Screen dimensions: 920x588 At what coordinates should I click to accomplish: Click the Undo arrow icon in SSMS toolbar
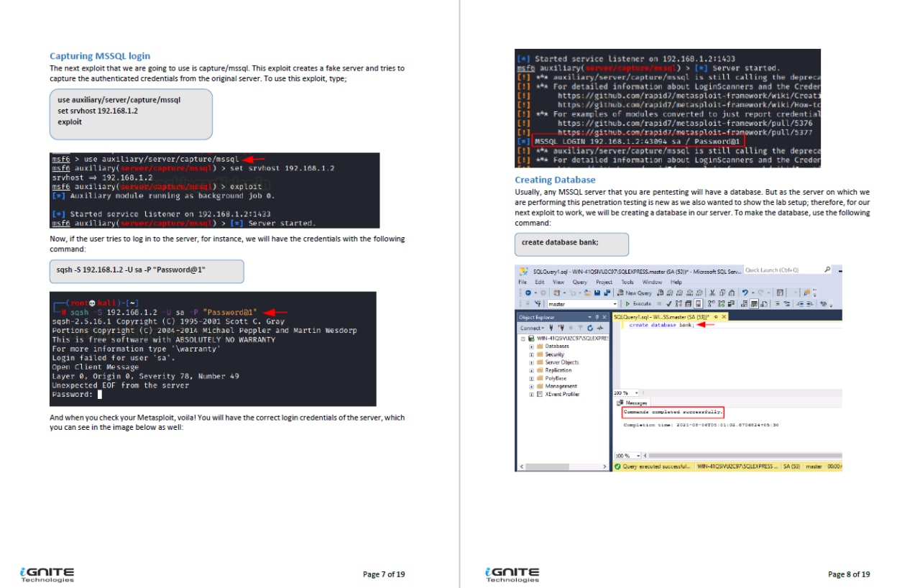(745, 293)
